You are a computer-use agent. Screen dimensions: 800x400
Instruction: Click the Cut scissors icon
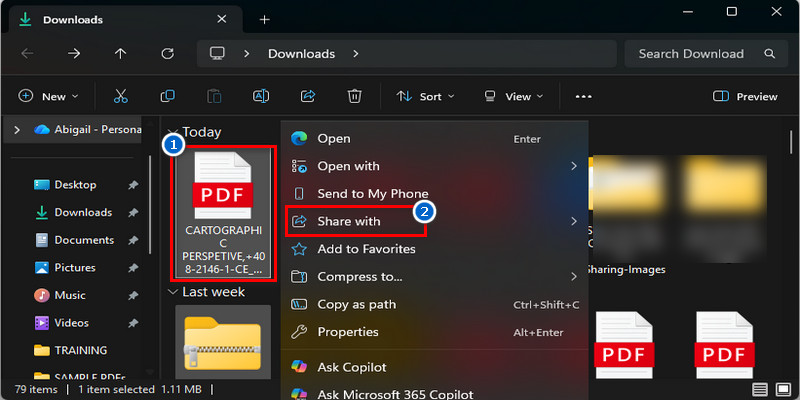[120, 96]
